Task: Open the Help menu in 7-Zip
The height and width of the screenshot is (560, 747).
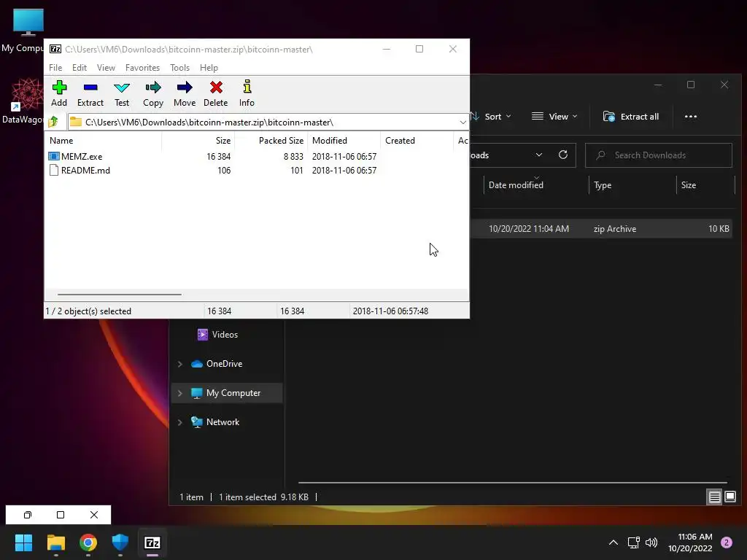Action: [209, 68]
